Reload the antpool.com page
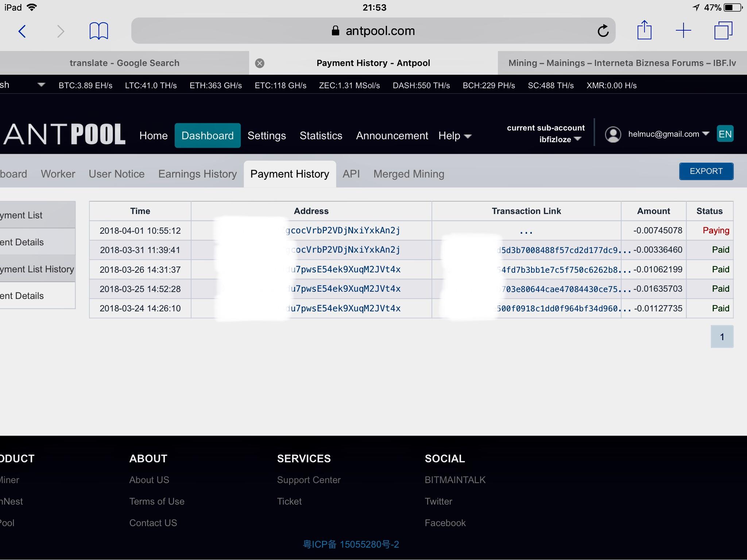Screen dimensions: 747x560 click(x=603, y=31)
